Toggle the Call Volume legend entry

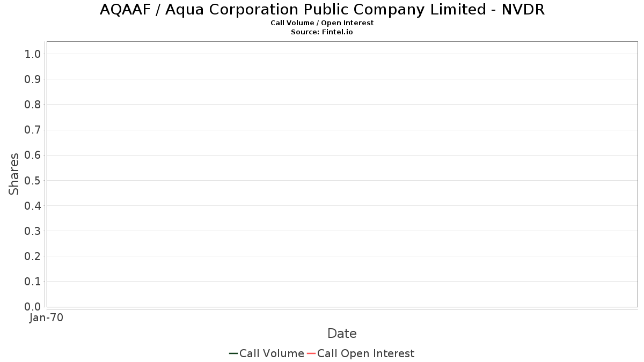click(272, 353)
